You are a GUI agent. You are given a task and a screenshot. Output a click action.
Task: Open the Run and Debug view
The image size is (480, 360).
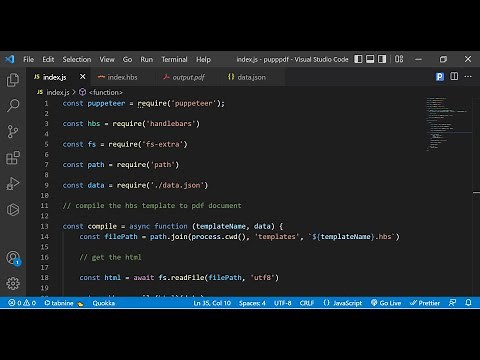(x=13, y=183)
